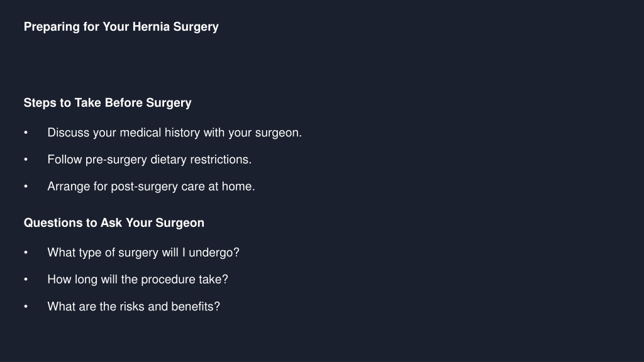The image size is (644, 362).
Task: Click the bullet before What are the risks
Action: tap(26, 307)
